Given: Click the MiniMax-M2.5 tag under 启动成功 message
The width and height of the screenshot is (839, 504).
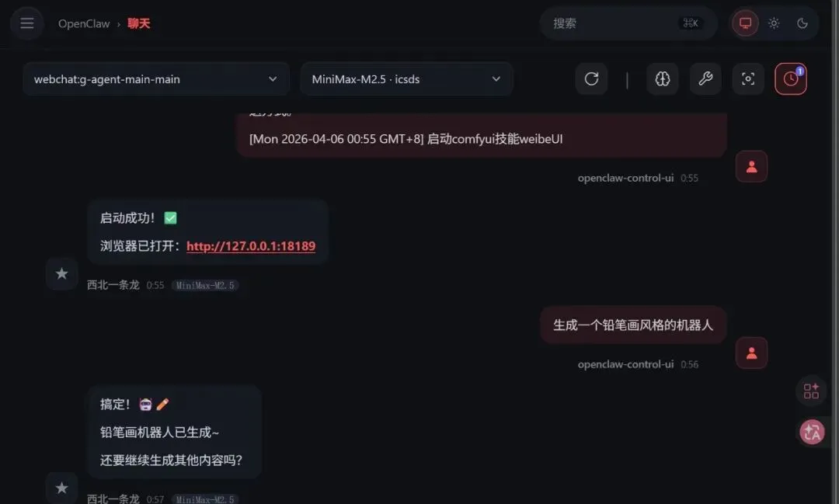Looking at the screenshot, I should coord(205,285).
